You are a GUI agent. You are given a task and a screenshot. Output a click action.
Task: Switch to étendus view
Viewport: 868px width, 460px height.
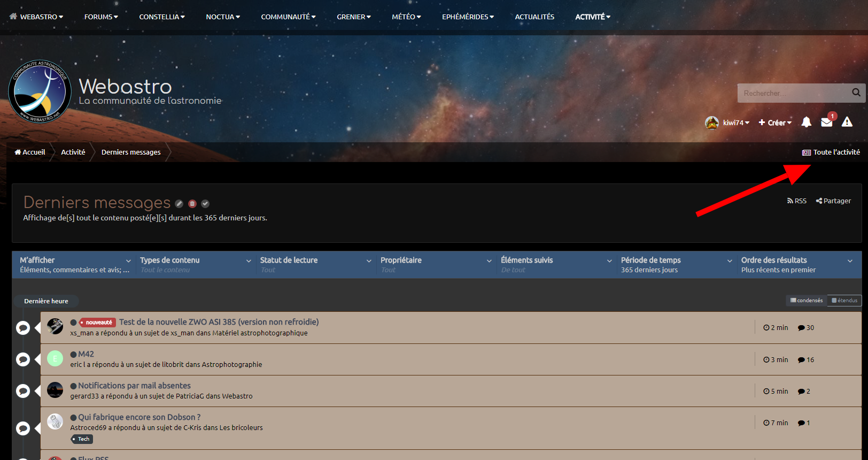[844, 301]
